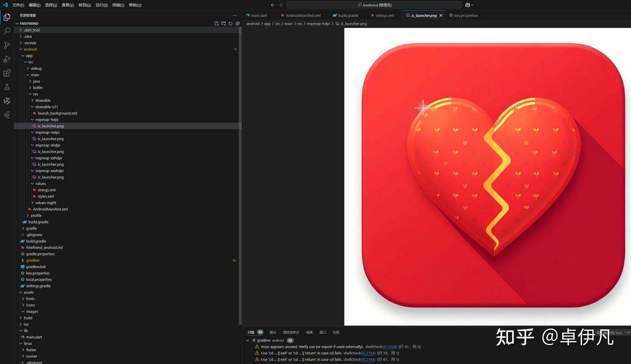Open the gradlew.bat file

pos(35,267)
